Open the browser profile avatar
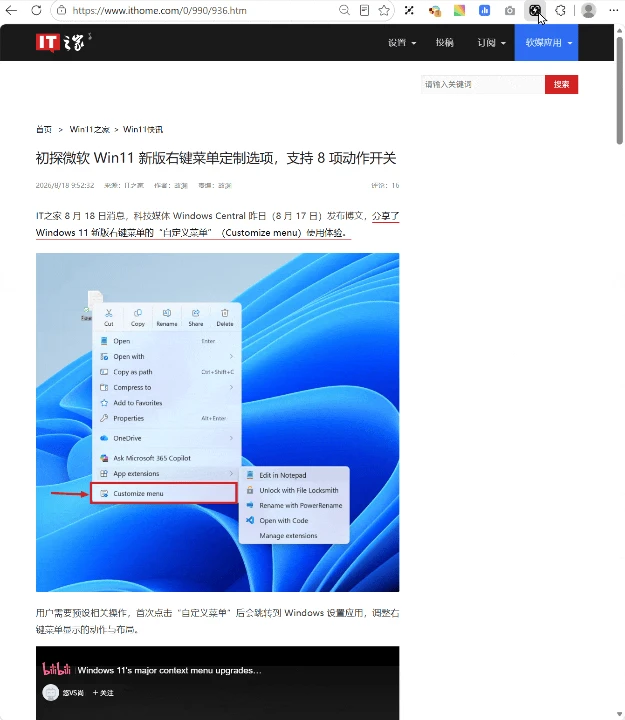The image size is (625, 720). click(588, 10)
